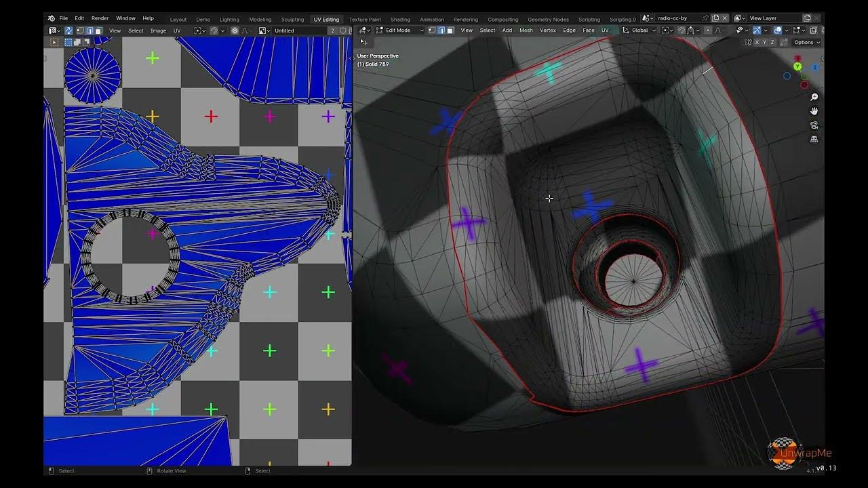This screenshot has height=488, width=868.
Task: Toggle camera view icon in viewport
Action: point(814,125)
